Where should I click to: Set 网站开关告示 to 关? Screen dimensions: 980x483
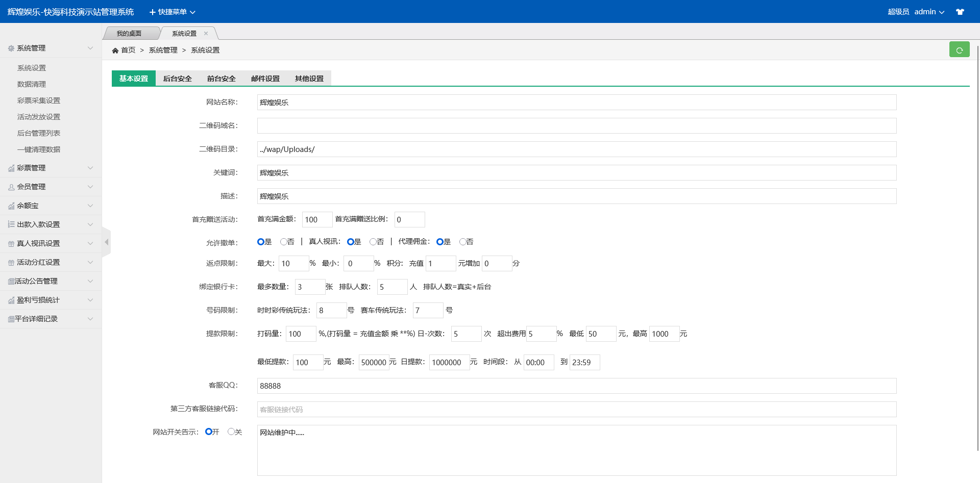coord(231,432)
